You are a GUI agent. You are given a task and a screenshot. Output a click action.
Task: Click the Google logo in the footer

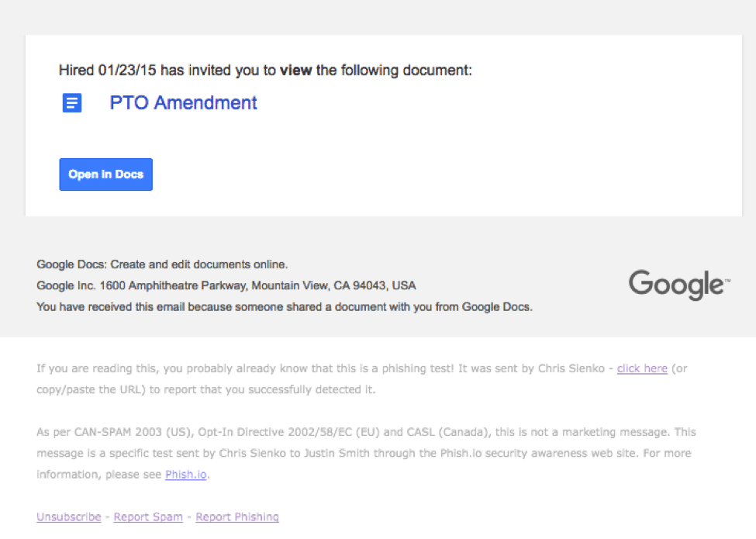coord(678,285)
